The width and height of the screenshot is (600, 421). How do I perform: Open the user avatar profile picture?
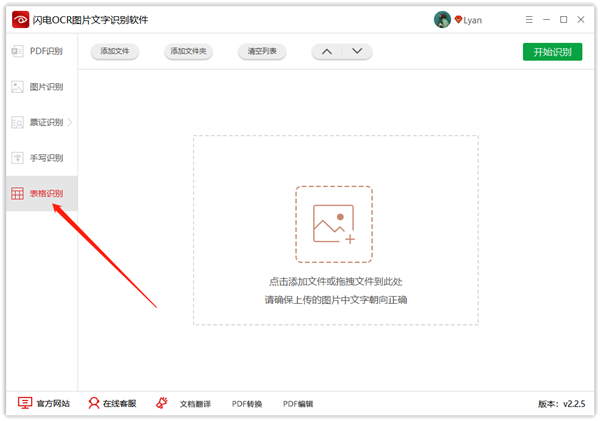[442, 20]
